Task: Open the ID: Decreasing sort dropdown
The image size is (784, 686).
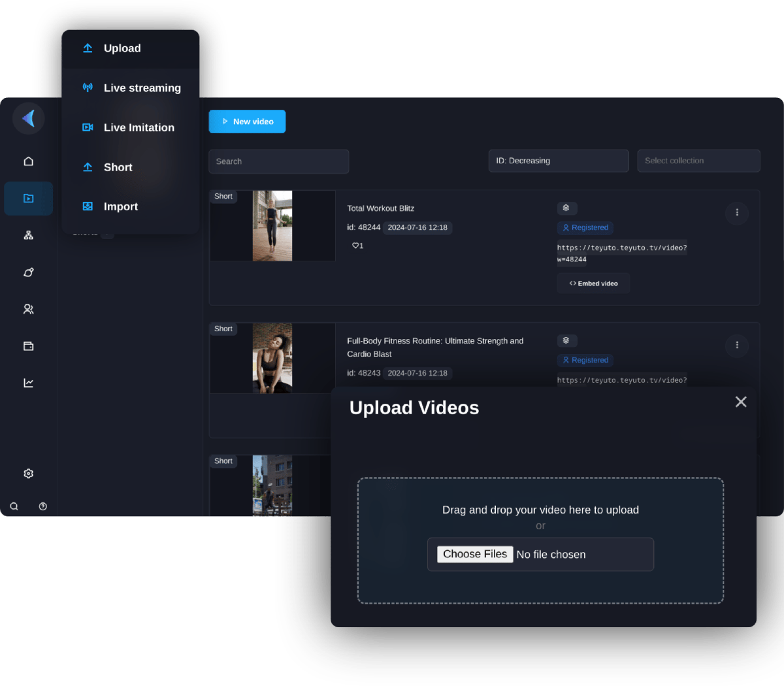Action: click(x=559, y=160)
